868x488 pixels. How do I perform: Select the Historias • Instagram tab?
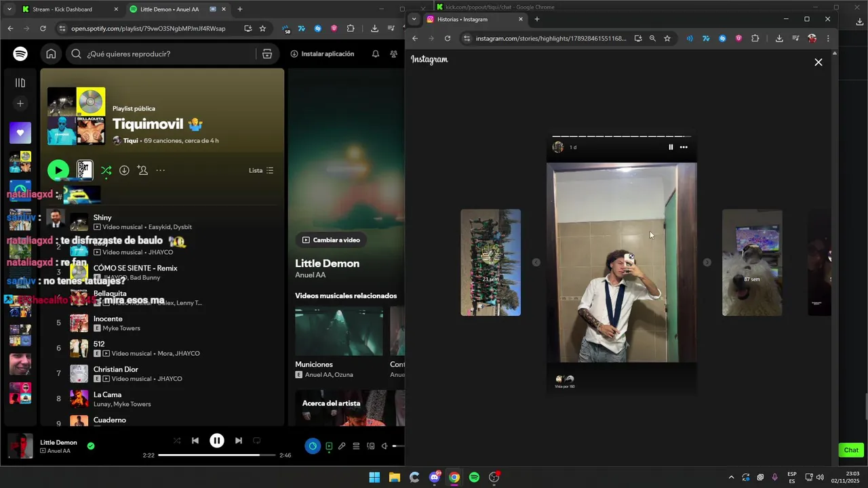pos(474,19)
